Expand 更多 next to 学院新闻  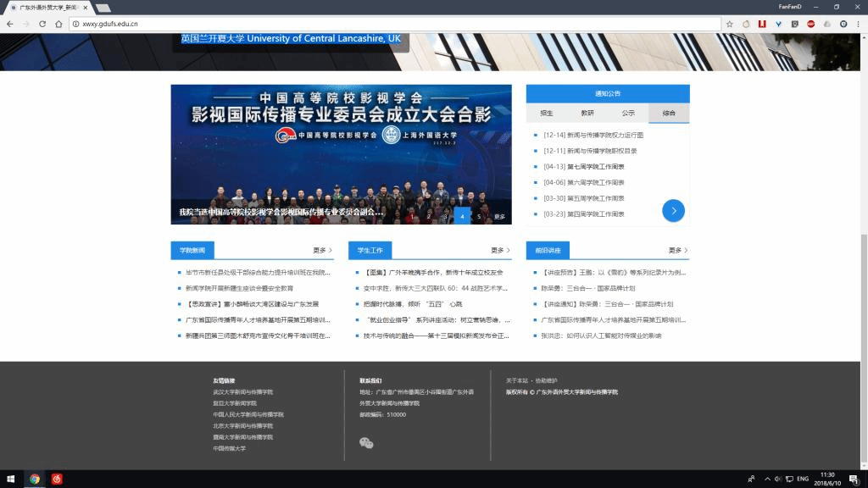click(322, 250)
